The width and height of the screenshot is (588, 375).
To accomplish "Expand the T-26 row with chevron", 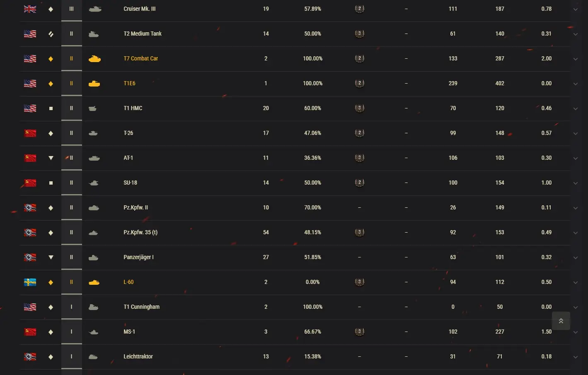I will pyautogui.click(x=575, y=134).
